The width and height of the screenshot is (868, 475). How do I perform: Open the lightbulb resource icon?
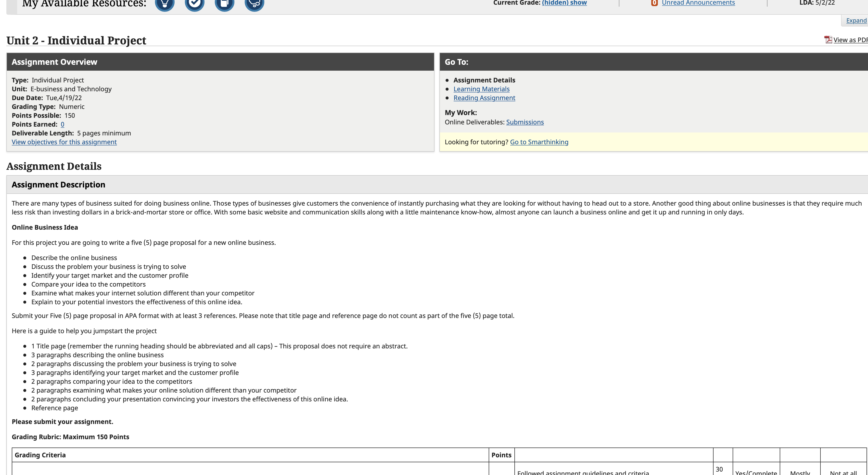[x=165, y=3]
